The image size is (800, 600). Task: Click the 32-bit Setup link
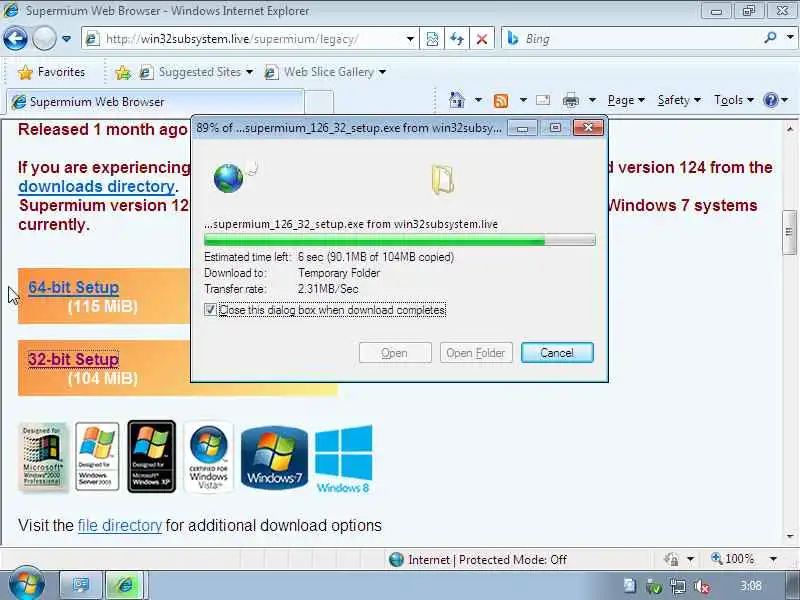click(73, 359)
